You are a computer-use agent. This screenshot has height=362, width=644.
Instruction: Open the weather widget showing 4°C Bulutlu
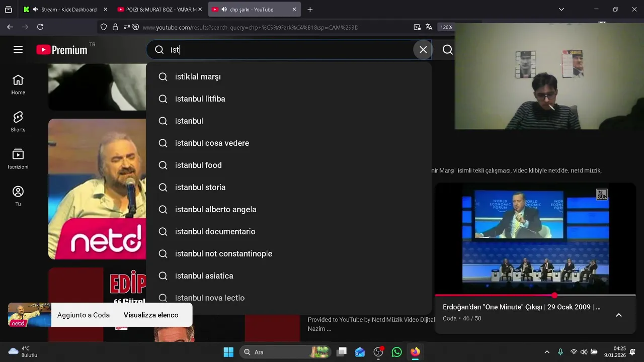(23, 351)
